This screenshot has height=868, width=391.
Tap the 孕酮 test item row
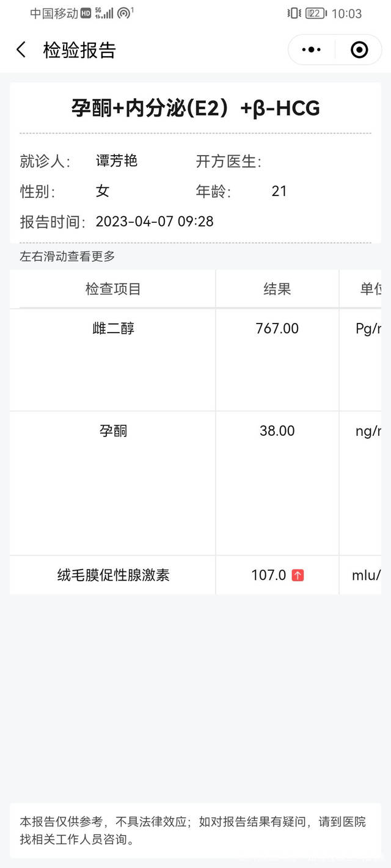[x=113, y=431]
